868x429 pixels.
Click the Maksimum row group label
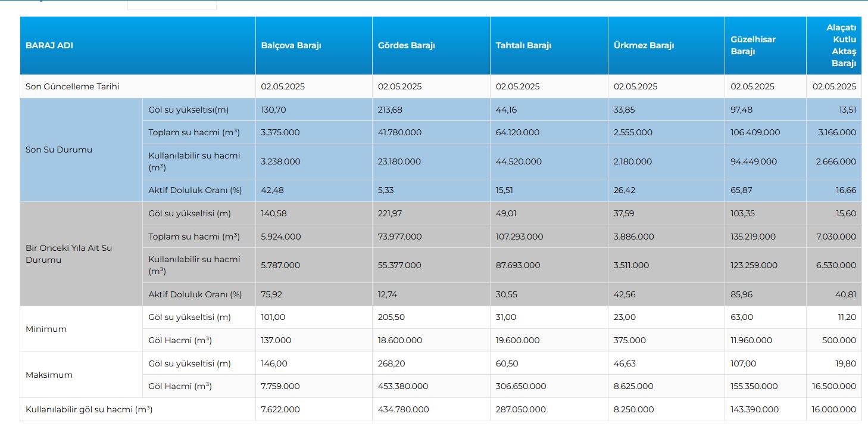click(x=49, y=375)
